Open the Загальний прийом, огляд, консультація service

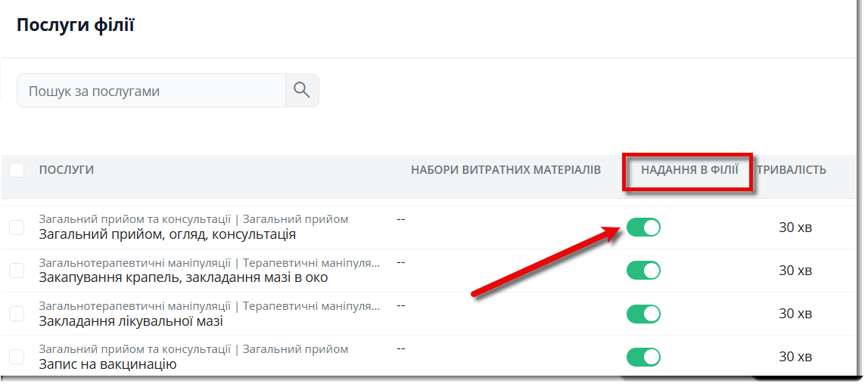coord(167,234)
